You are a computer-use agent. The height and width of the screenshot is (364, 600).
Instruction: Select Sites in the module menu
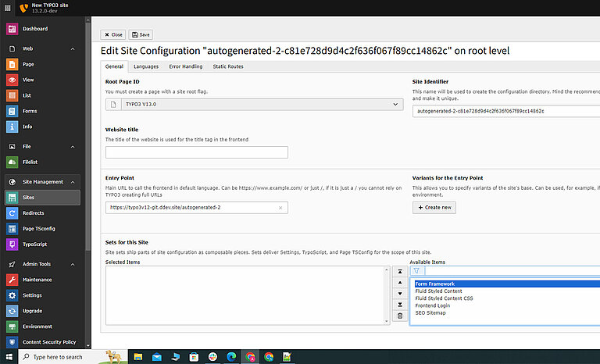(x=42, y=198)
